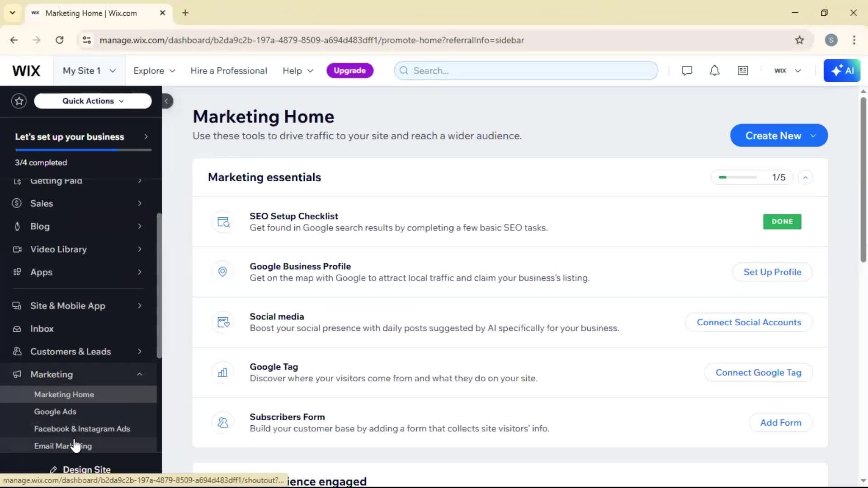Screen dimensions: 868x488
Task: Click the Customers & Leads icon
Action: coord(17,352)
